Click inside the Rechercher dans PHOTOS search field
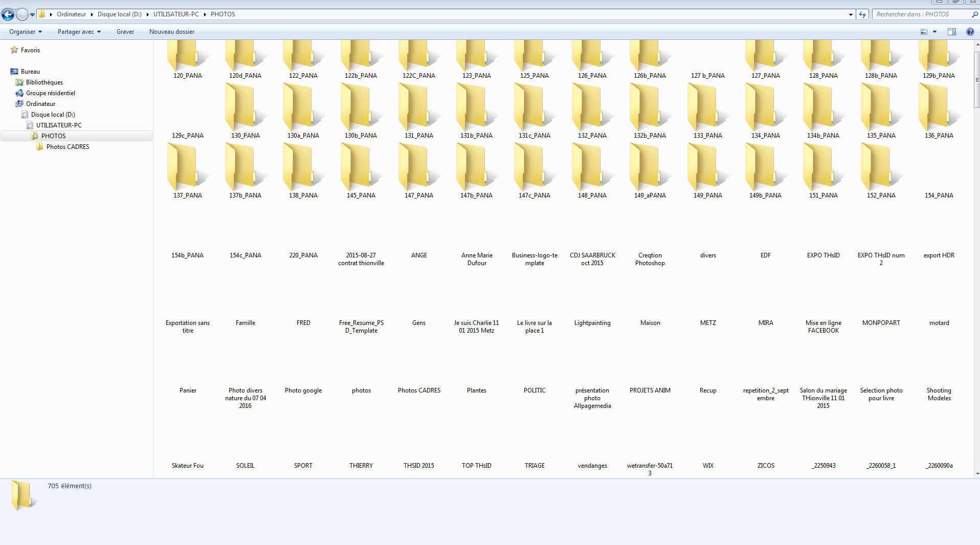The width and height of the screenshot is (980, 545). [916, 14]
